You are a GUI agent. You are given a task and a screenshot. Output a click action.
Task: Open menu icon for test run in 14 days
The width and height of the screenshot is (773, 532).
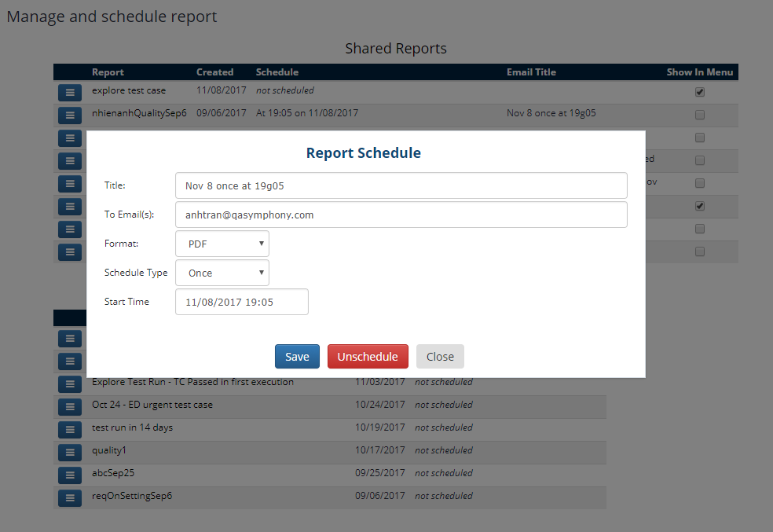click(x=70, y=429)
